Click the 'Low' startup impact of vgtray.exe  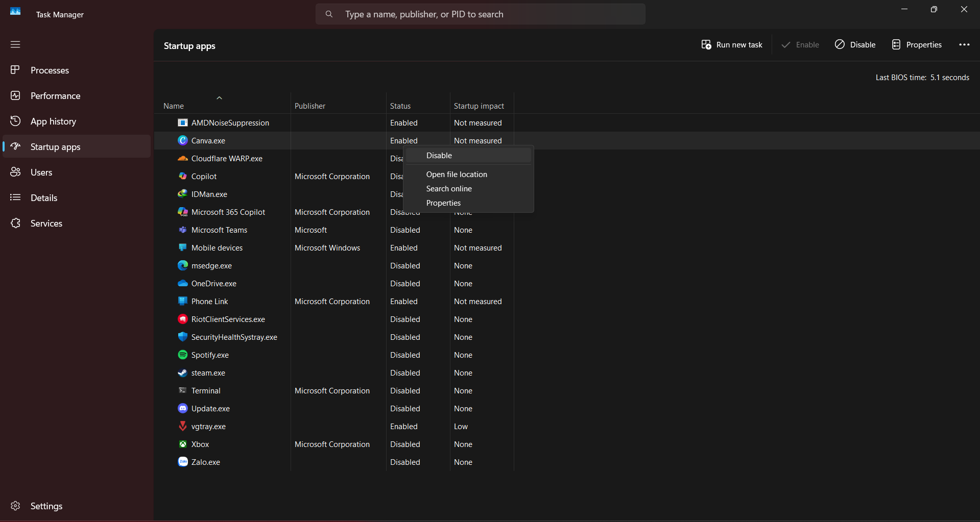point(461,427)
